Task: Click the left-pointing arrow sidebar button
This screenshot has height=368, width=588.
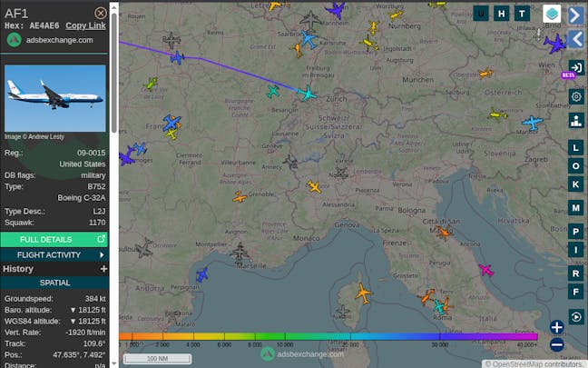Action: 575,39
